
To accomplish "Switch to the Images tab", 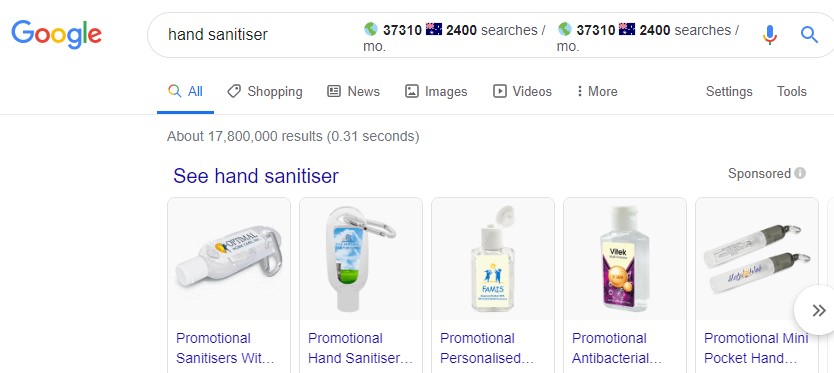I will pyautogui.click(x=436, y=92).
